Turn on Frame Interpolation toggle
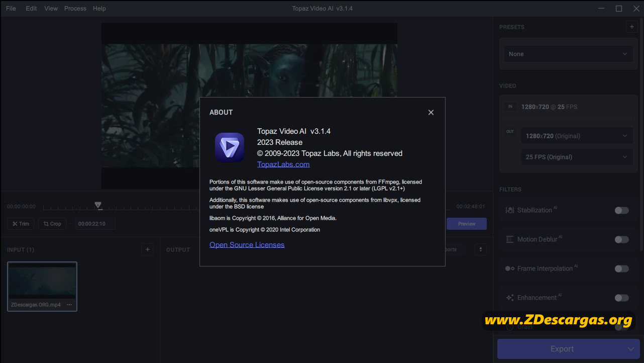 point(621,268)
